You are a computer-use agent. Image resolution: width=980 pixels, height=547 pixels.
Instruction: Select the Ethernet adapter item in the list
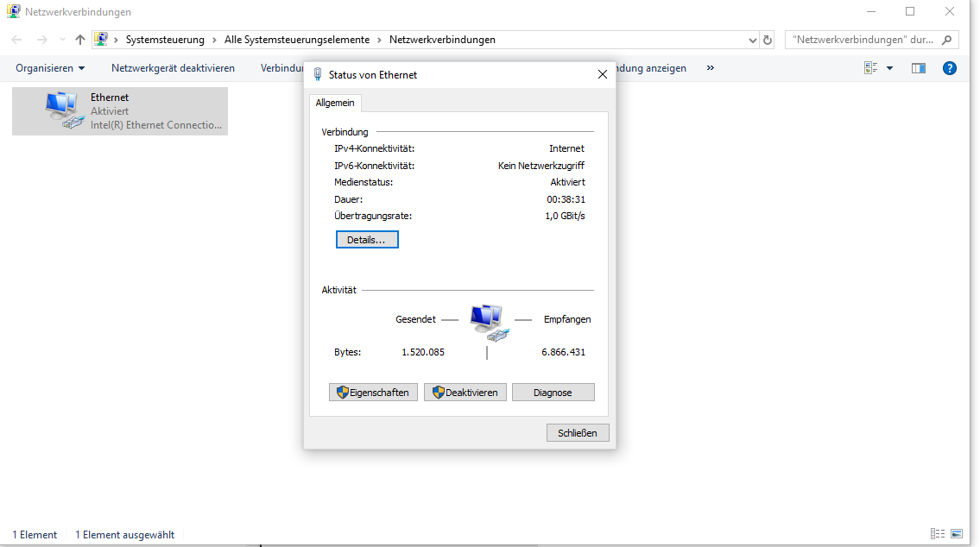click(120, 111)
